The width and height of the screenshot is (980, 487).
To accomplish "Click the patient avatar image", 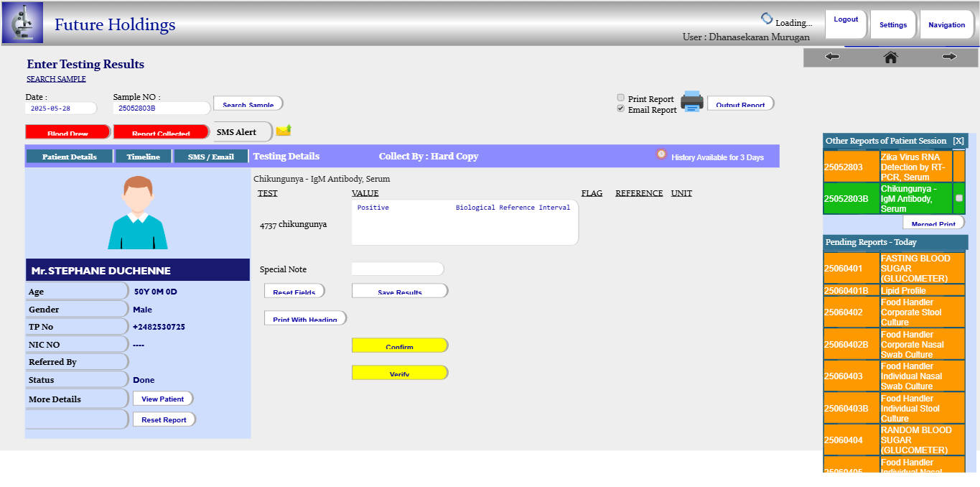I will click(138, 213).
